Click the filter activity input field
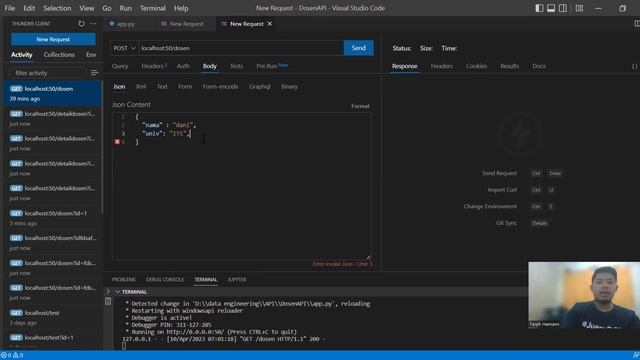The height and width of the screenshot is (360, 640). click(x=47, y=73)
